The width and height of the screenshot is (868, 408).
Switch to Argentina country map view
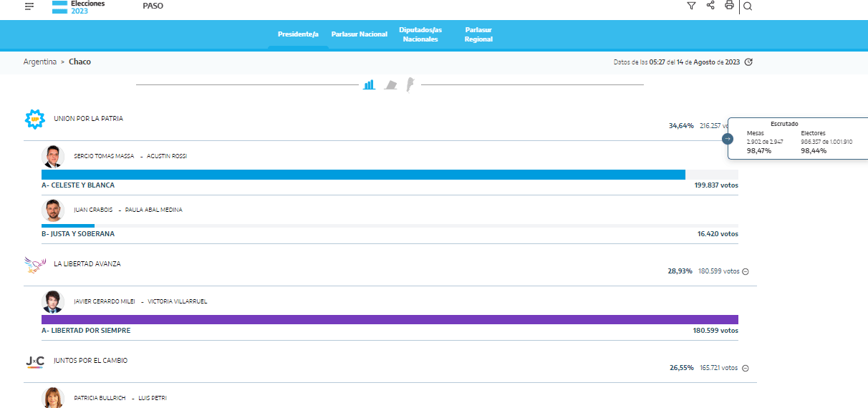(x=410, y=84)
